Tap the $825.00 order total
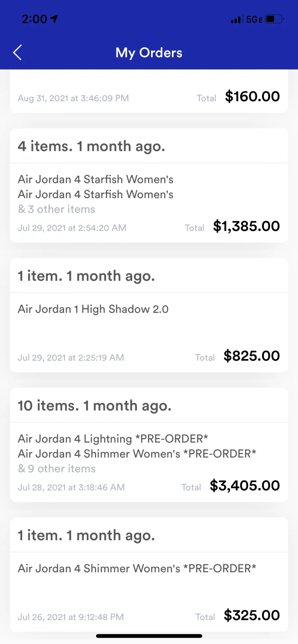 pos(252,356)
